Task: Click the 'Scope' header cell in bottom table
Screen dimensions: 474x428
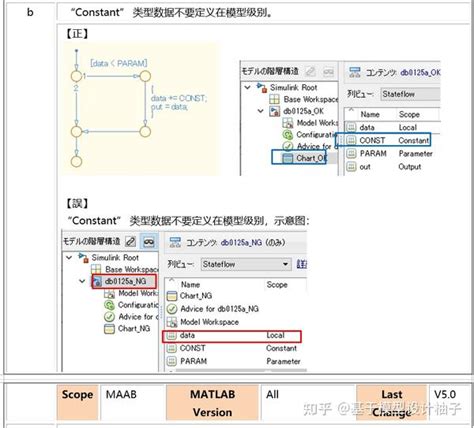Action: coord(77,403)
